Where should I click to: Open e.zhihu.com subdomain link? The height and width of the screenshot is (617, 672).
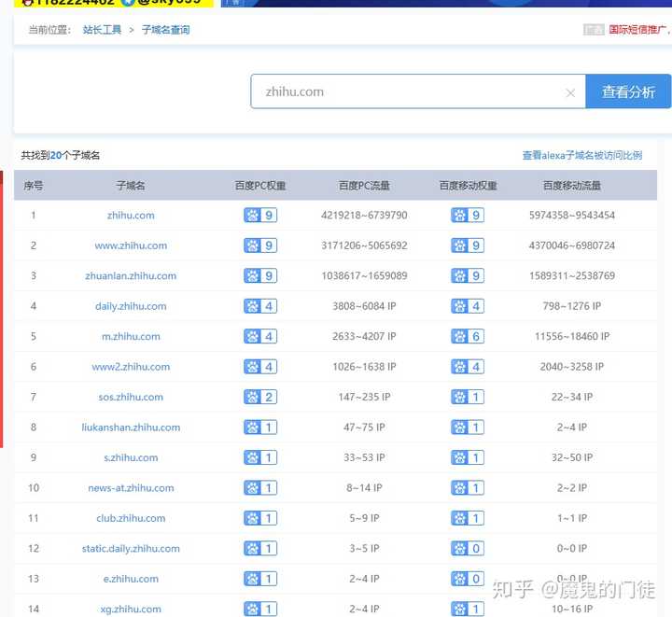click(131, 579)
